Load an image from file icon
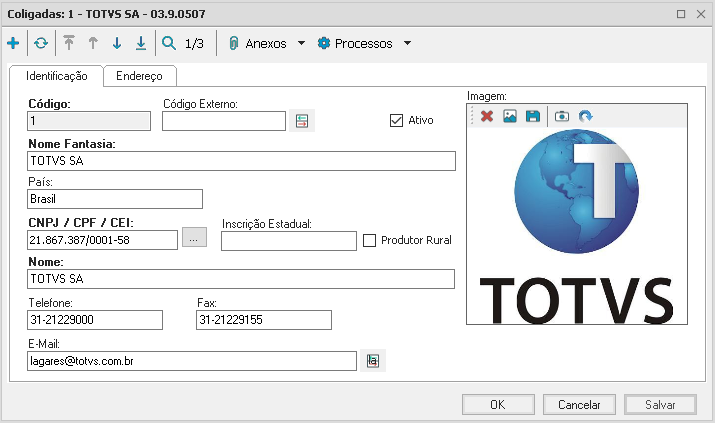The image size is (715, 426). tap(510, 116)
